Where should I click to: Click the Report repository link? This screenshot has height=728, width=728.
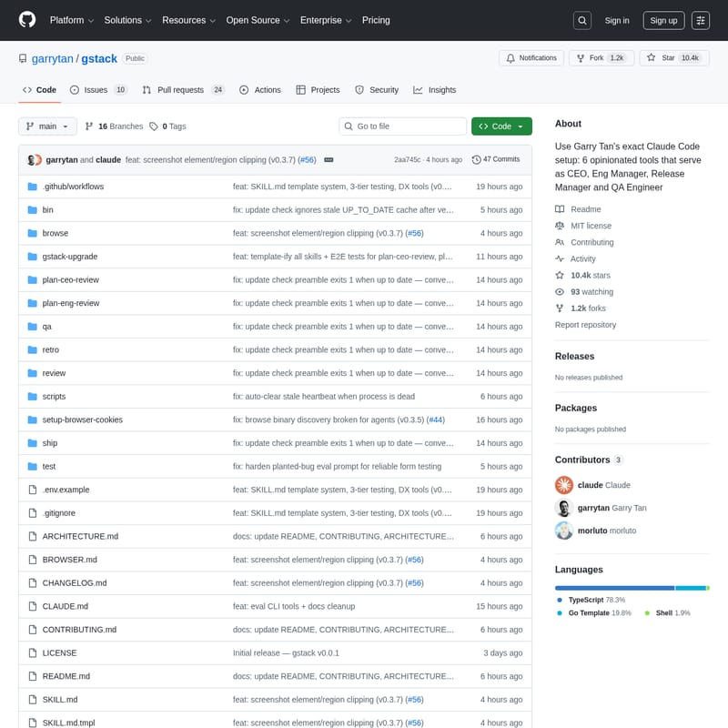(584, 325)
